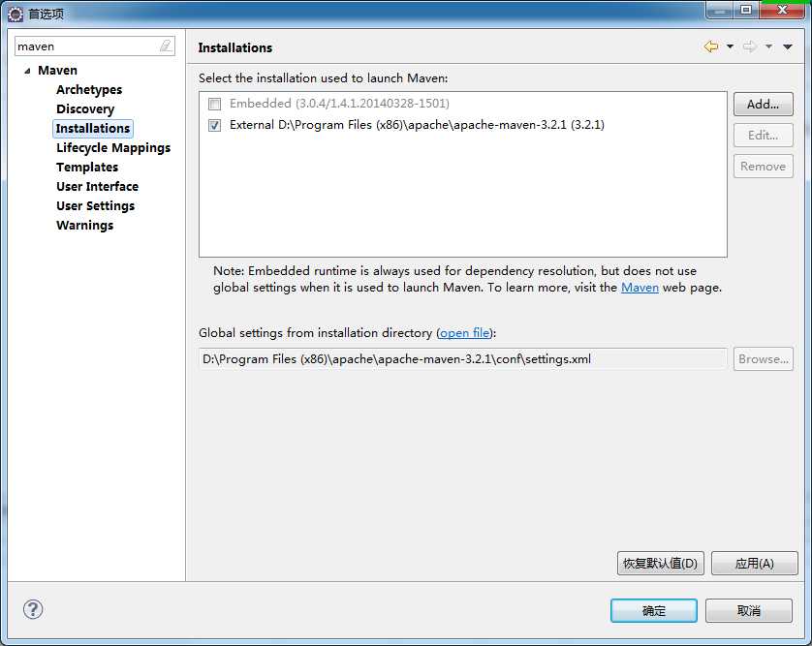Uncheck the External apache-maven-3.2.1 checkbox
The height and width of the screenshot is (646, 812).
214,125
